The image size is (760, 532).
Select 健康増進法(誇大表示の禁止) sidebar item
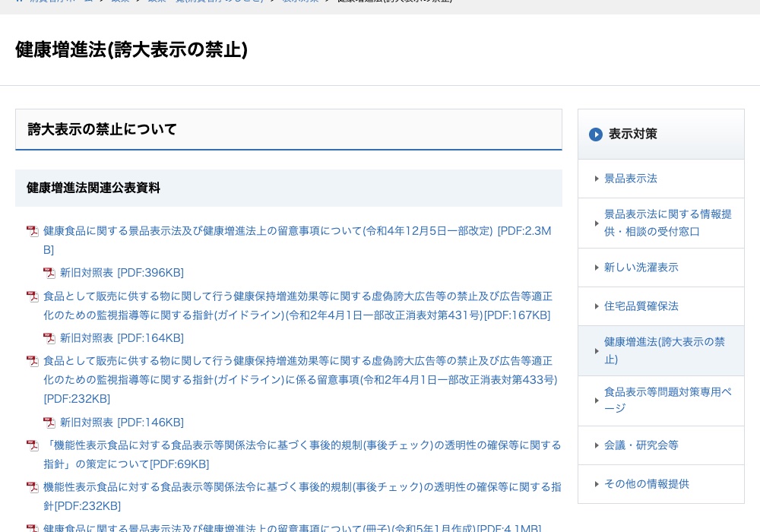click(x=664, y=351)
